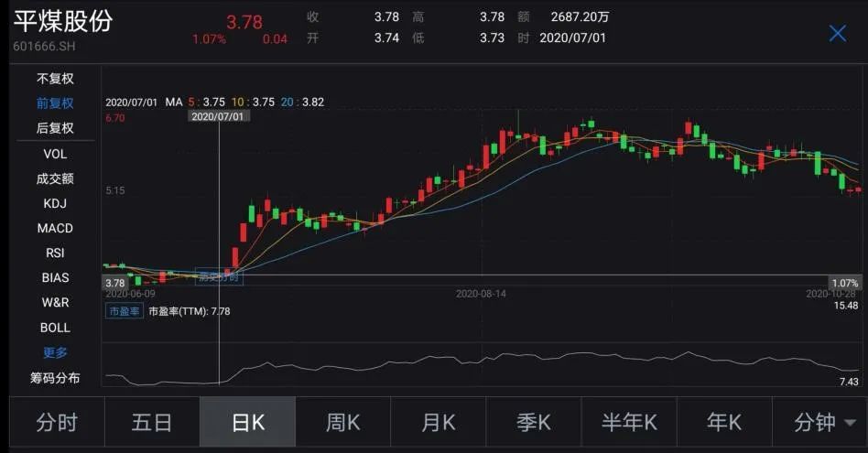Click the 市盈率(TTM): 7.78 text
This screenshot has width=868, height=453.
(190, 311)
